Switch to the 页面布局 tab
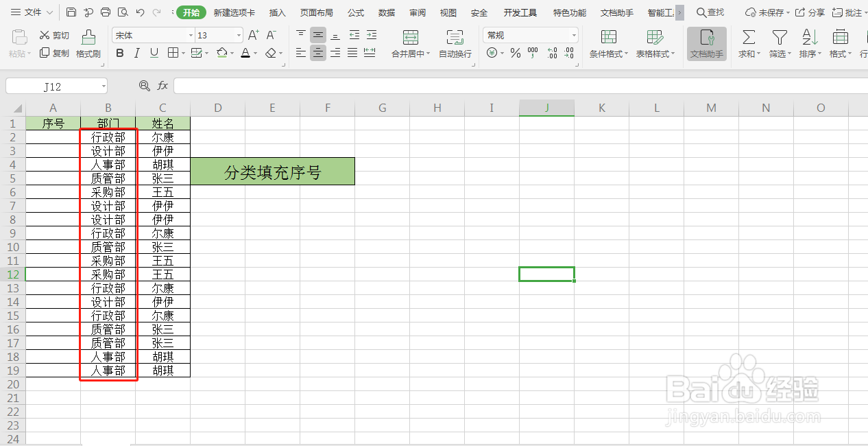This screenshot has height=446, width=868. coord(317,12)
